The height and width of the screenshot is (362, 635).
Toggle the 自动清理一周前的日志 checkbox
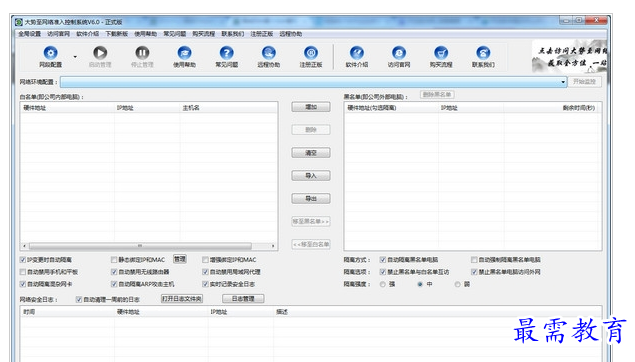pyautogui.click(x=79, y=299)
